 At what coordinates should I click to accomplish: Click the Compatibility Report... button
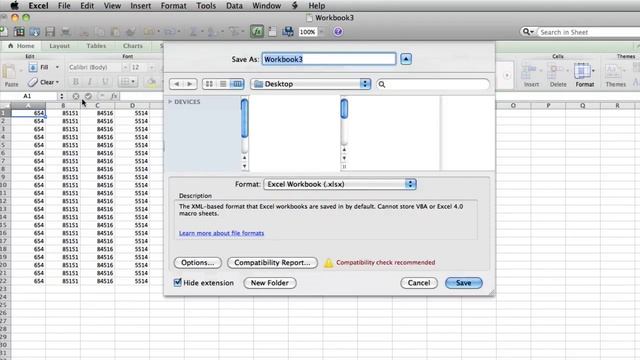pyautogui.click(x=272, y=262)
